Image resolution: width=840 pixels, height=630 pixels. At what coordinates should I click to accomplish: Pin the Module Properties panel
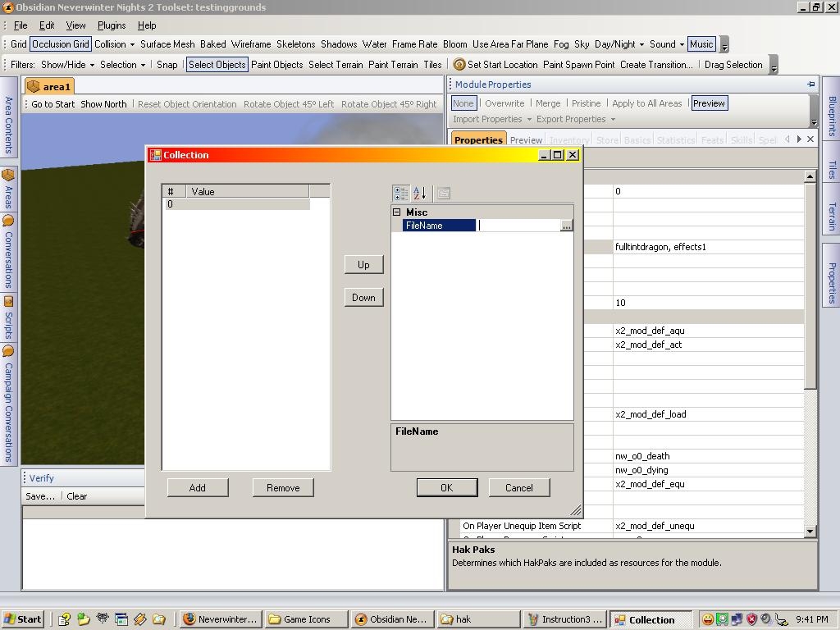point(810,84)
